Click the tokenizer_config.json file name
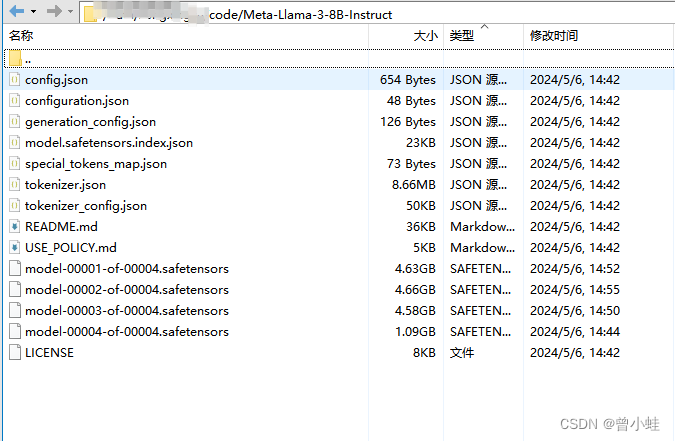The width and height of the screenshot is (675, 441). (86, 206)
